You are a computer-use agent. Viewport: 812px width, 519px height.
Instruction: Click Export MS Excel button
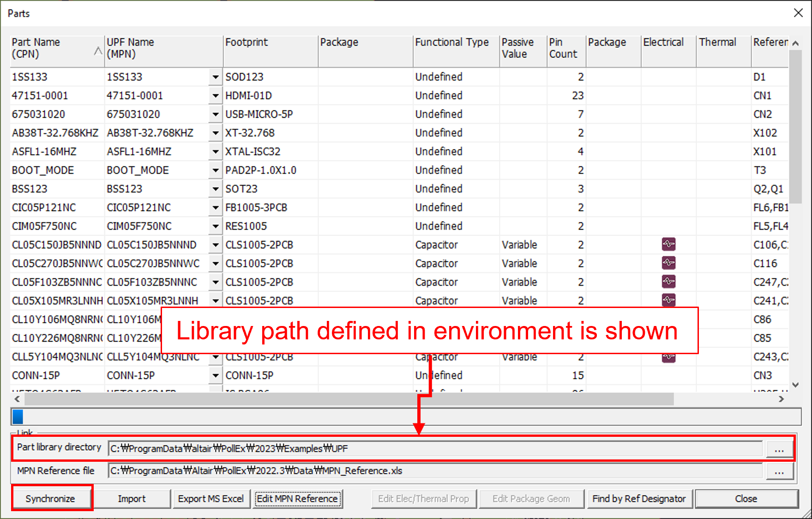211,499
